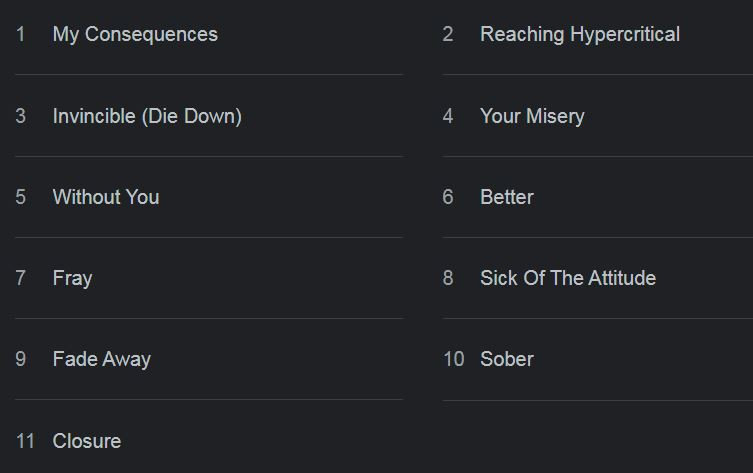Click track number 11
The width and height of the screenshot is (753, 473).
tap(25, 441)
